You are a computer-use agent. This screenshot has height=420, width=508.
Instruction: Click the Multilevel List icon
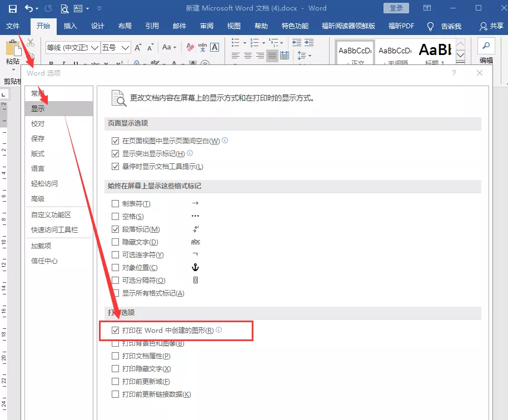click(274, 42)
